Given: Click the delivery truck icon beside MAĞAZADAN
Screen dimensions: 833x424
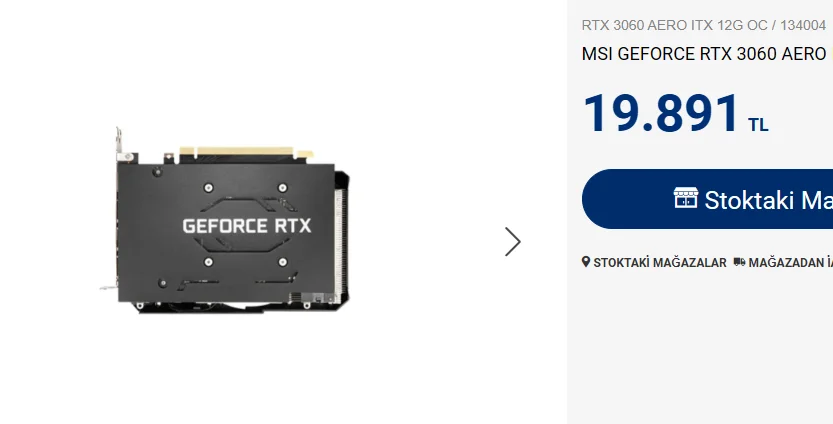Looking at the screenshot, I should 739,262.
